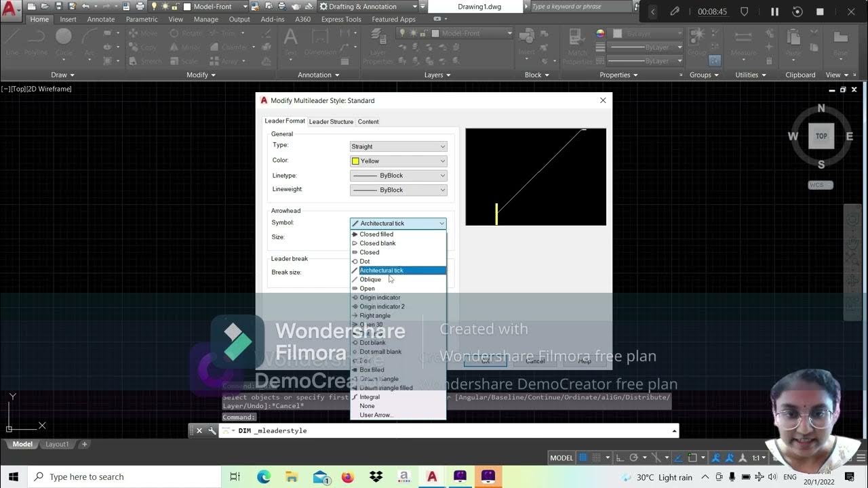Open the Linetype dropdown showing ByBlock
Image resolution: width=868 pixels, height=488 pixels.
398,176
